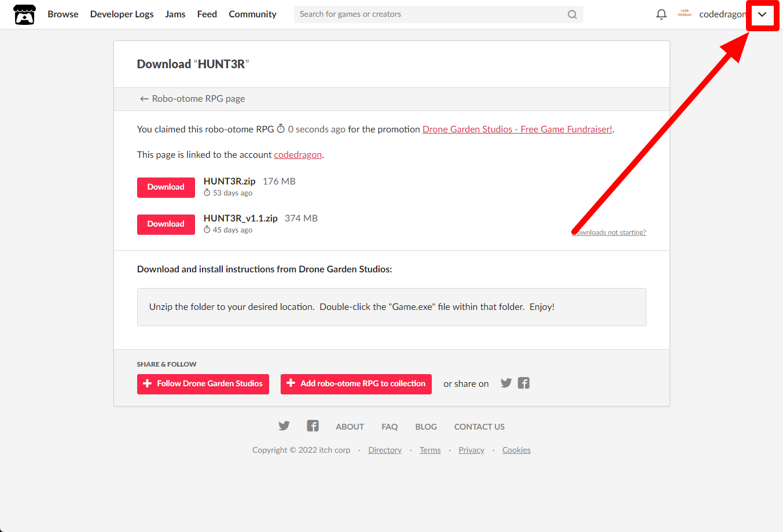Go to Jams
Screen dimensions: 783x532
[x=175, y=14]
